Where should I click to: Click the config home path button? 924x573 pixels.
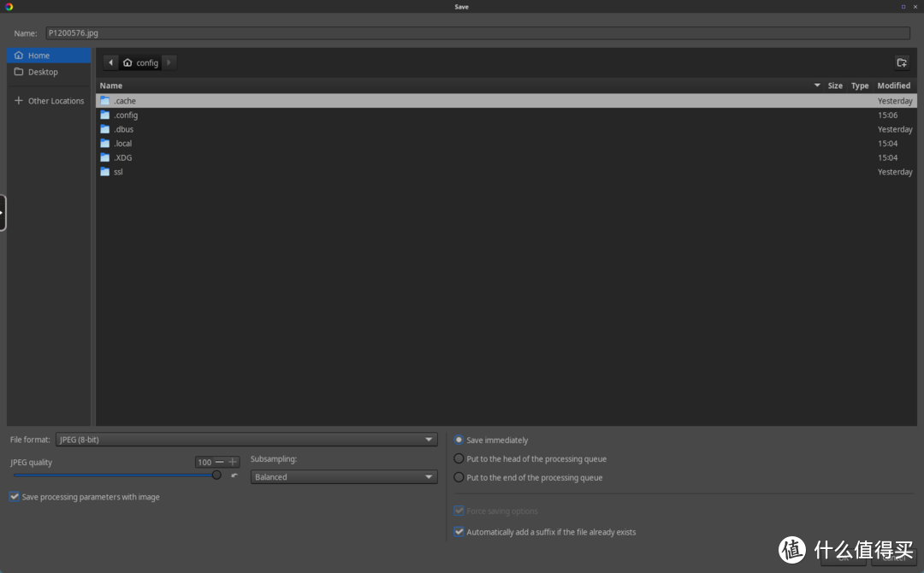(140, 62)
